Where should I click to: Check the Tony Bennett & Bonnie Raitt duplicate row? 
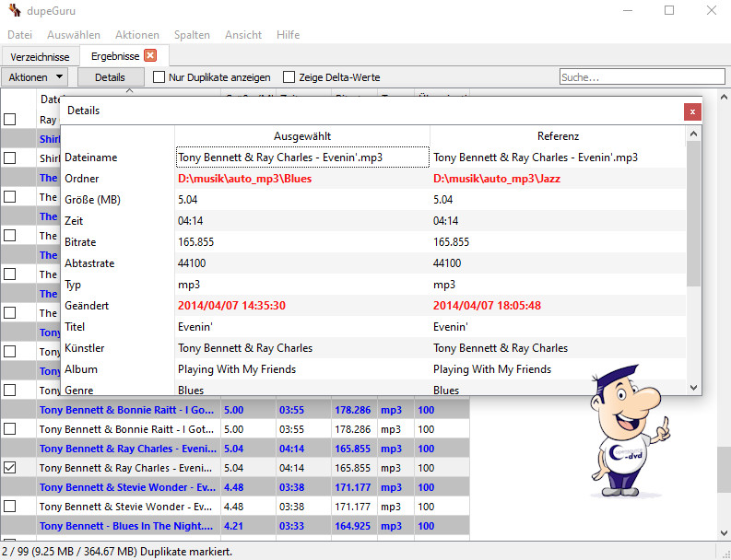[10, 429]
